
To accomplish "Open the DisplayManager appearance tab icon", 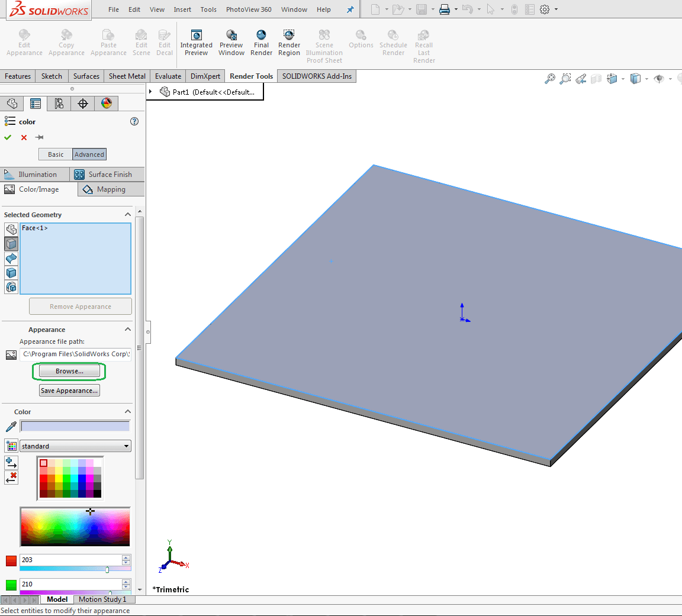I will 107,104.
